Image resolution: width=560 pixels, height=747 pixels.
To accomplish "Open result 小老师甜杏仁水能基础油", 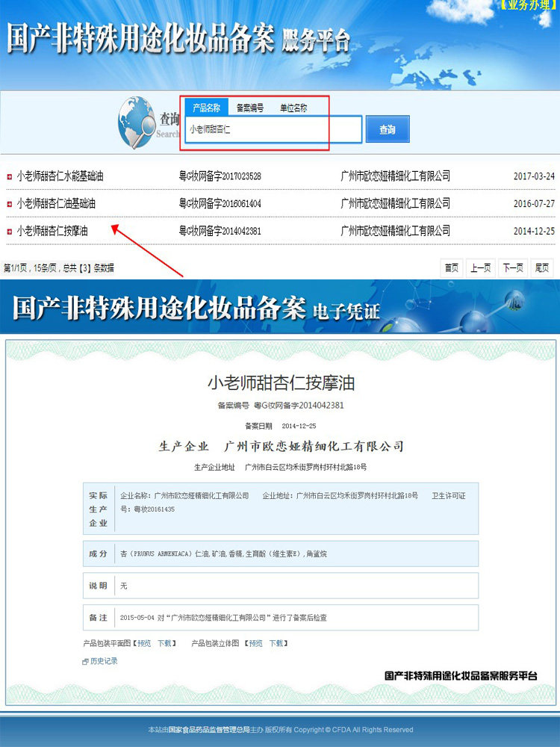I will tap(60, 176).
